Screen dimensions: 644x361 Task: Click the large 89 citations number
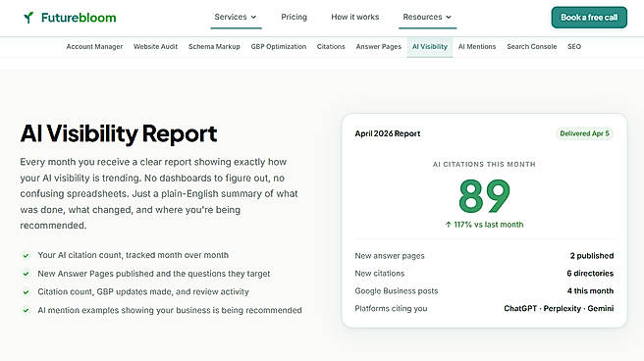pyautogui.click(x=484, y=196)
